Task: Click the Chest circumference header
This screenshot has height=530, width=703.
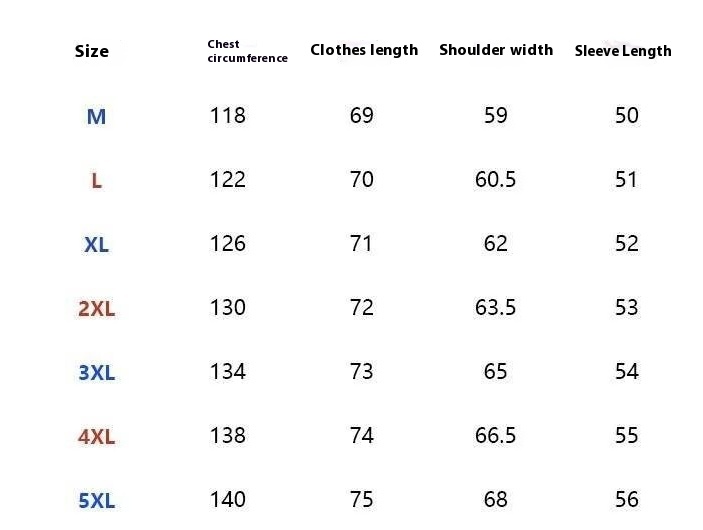Action: click(247, 51)
